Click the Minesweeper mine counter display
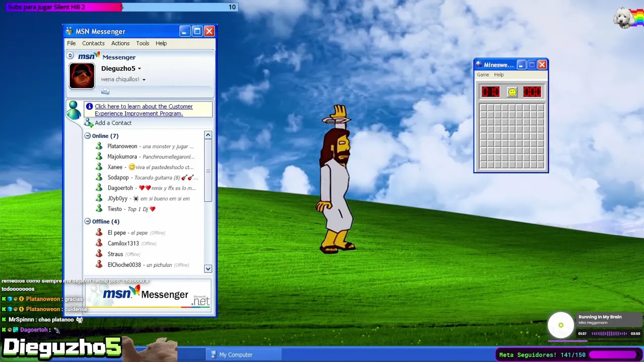 (x=491, y=92)
